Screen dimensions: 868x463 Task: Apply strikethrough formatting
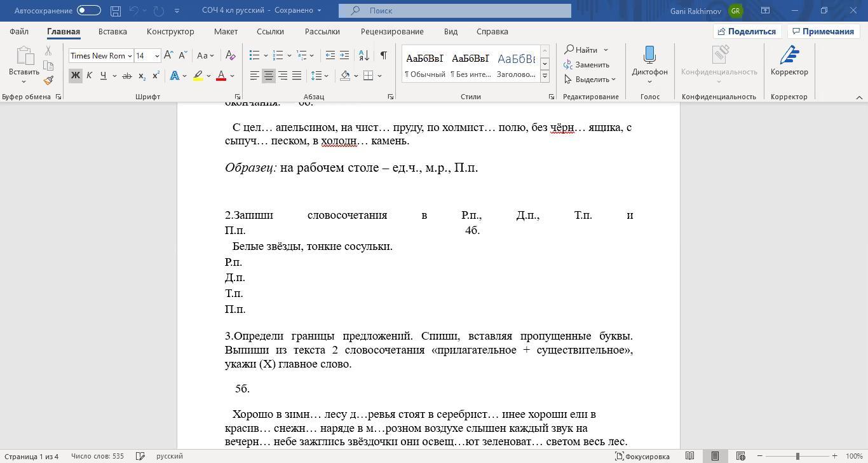point(126,76)
